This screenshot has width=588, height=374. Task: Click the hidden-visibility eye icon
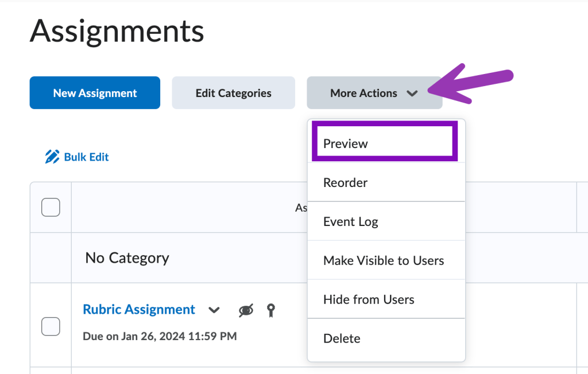(246, 310)
